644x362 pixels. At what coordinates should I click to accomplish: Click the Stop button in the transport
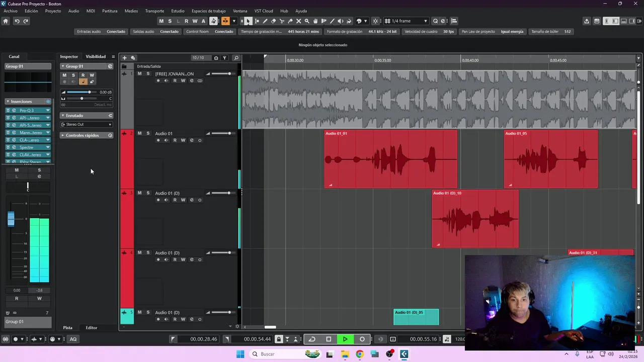click(x=329, y=339)
